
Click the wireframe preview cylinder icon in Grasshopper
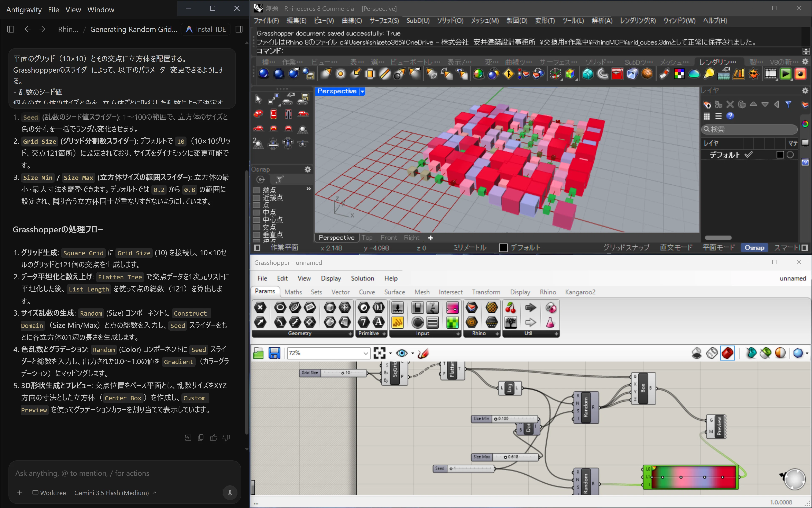point(712,353)
